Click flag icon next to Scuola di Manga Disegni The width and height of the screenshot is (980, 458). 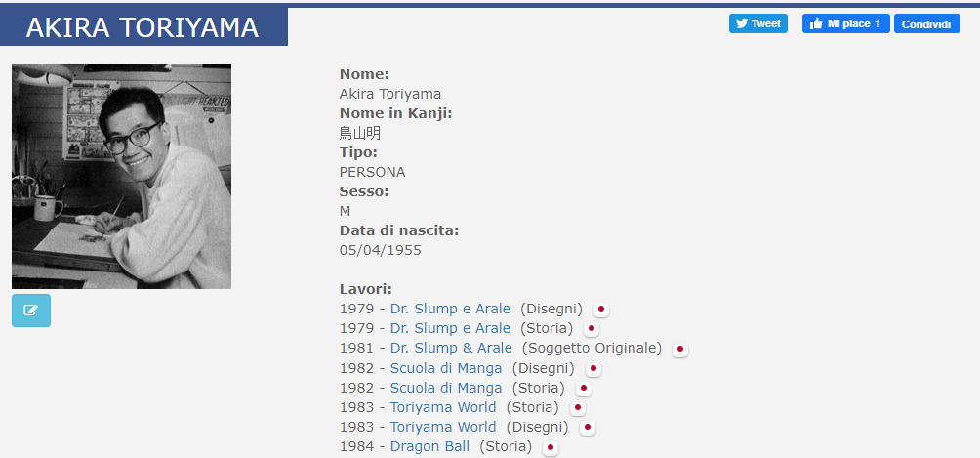pos(593,368)
